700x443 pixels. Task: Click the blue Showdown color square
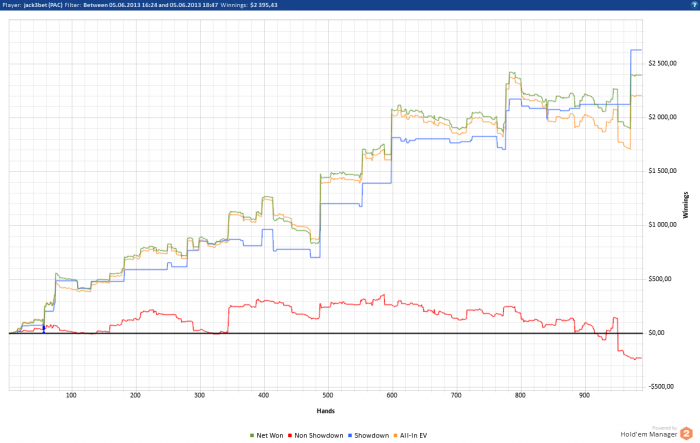tap(350, 435)
